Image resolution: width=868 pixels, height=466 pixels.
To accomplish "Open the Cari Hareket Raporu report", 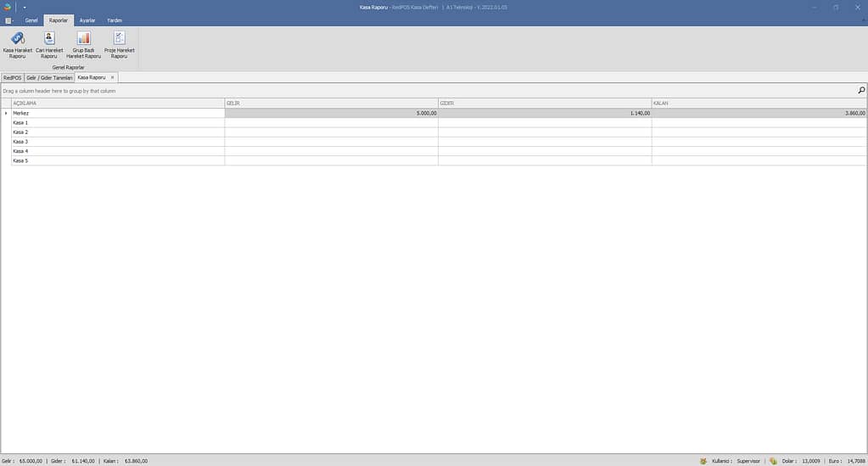I will coord(49,45).
